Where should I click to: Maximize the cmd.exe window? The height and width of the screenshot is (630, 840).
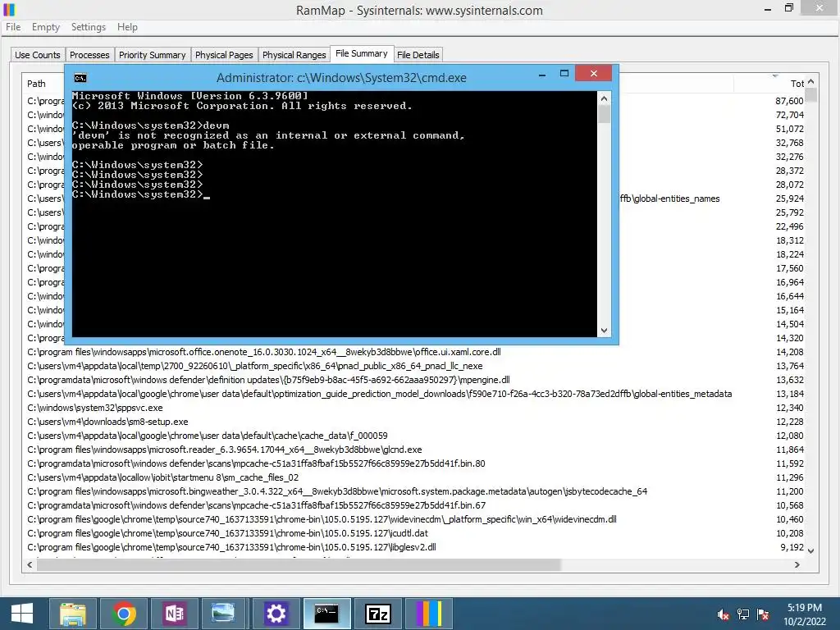click(564, 74)
